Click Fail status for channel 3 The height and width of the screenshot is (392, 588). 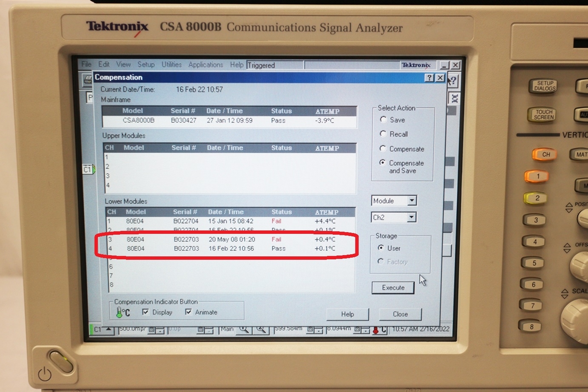(x=276, y=239)
